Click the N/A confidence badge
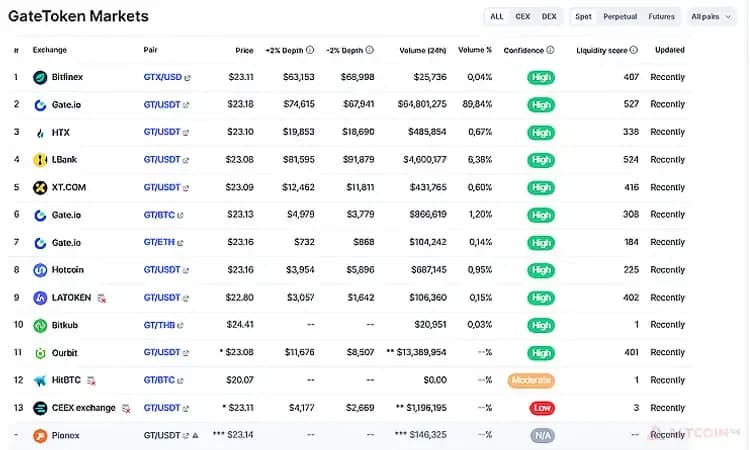Image resolution: width=750 pixels, height=450 pixels. pyautogui.click(x=542, y=436)
